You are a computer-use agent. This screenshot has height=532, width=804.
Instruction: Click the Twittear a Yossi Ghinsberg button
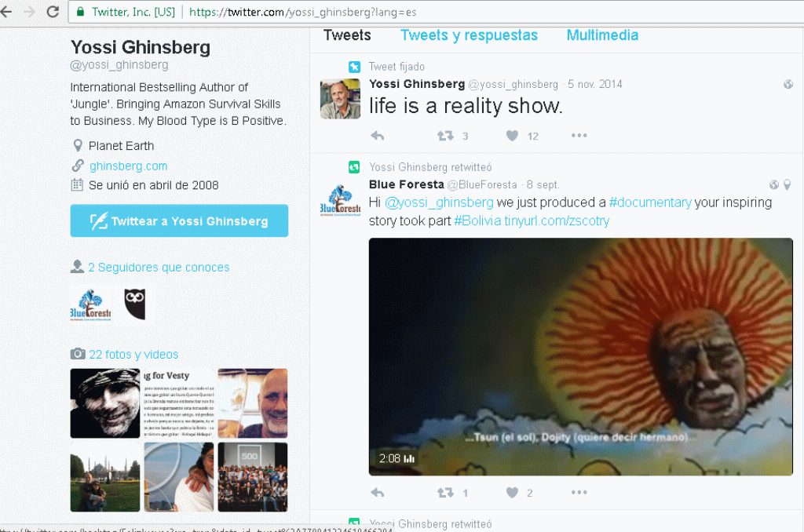(x=179, y=221)
